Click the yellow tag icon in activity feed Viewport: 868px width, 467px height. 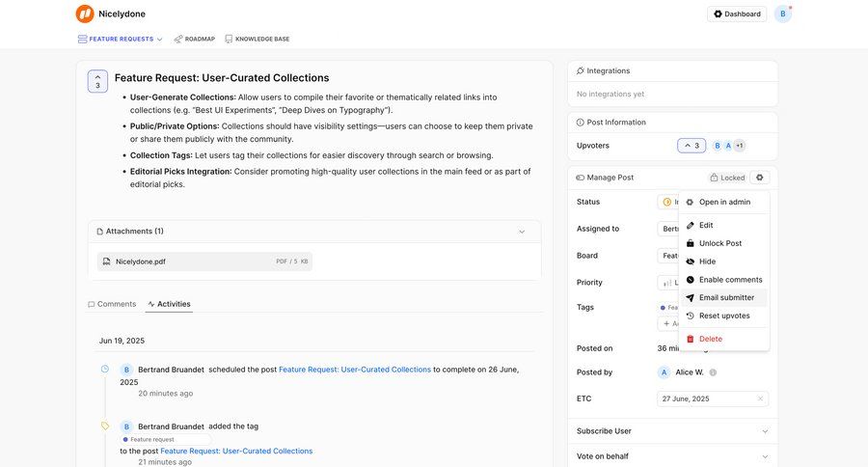point(104,426)
